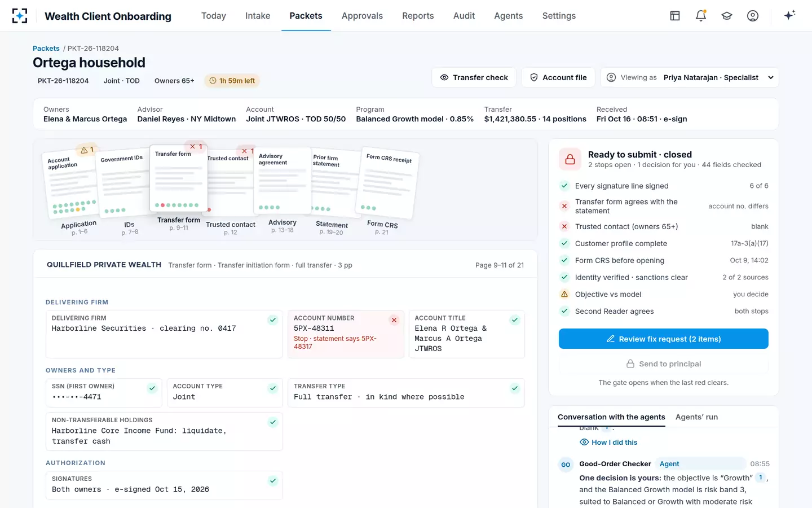Click the GO avatar for Good-Order Checker
Screen dimensions: 812x508
click(x=566, y=465)
